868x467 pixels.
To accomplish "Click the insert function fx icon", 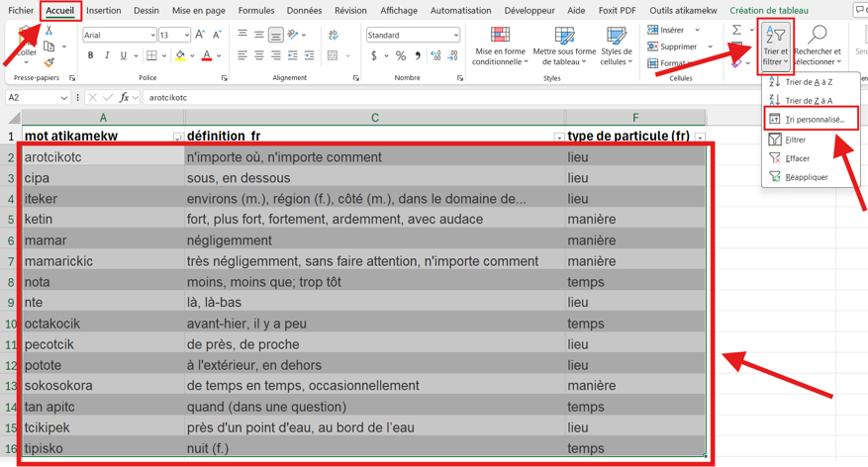I will 124,97.
